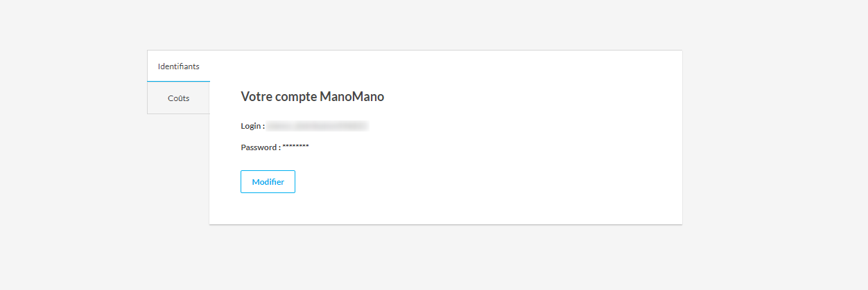Activate the Identifiants side tab
Viewport: 868px width, 290px height.
(178, 66)
